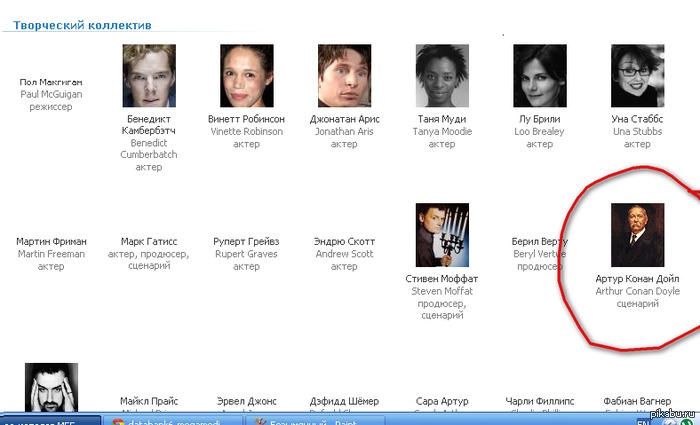Click the Руперт Грейвз name link
Image resolution: width=700 pixels, height=425 pixels.
pos(246,242)
